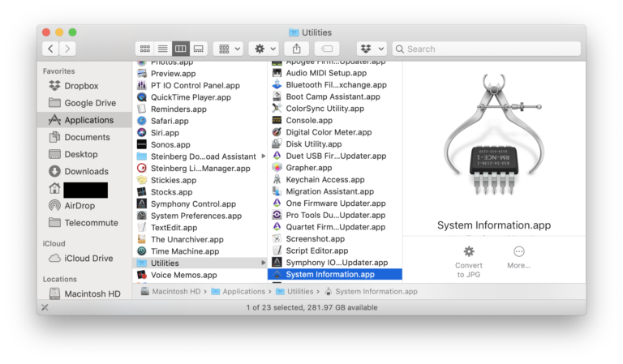623x364 pixels.
Task: Select TextEdit.app
Action: [x=200, y=228]
